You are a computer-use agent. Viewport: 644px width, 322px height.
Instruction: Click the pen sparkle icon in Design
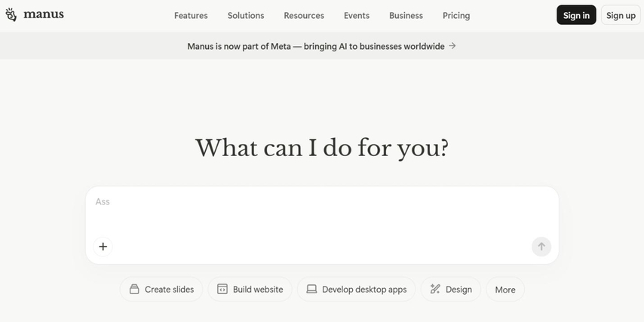pyautogui.click(x=435, y=289)
